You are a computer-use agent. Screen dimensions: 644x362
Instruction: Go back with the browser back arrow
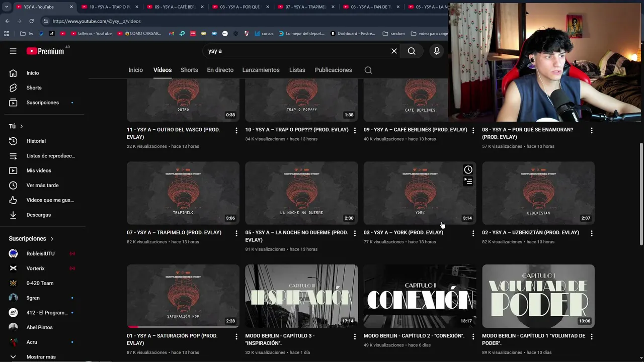[x=7, y=21]
